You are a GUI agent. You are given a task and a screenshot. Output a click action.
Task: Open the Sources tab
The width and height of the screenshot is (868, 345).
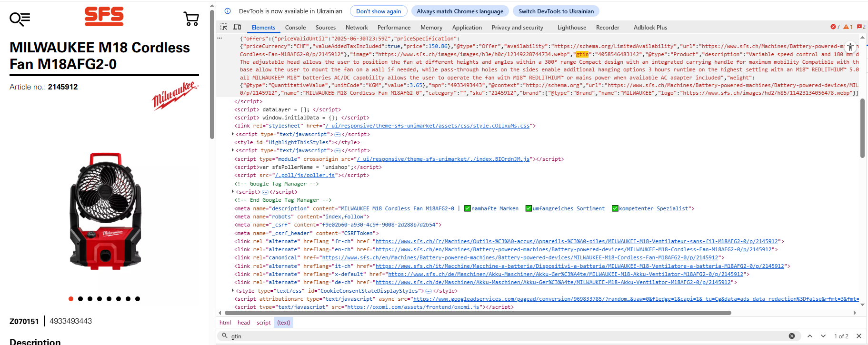(326, 28)
